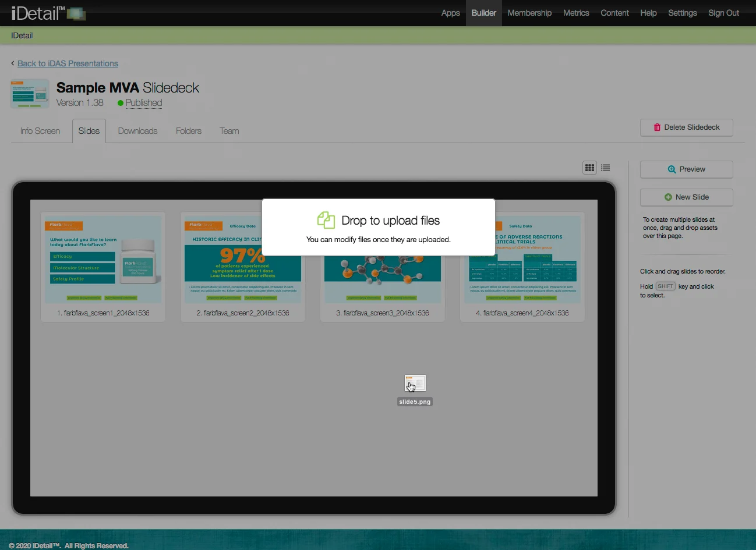
Task: Click the Sample MVA slidedeck thumbnail icon
Action: (30, 94)
